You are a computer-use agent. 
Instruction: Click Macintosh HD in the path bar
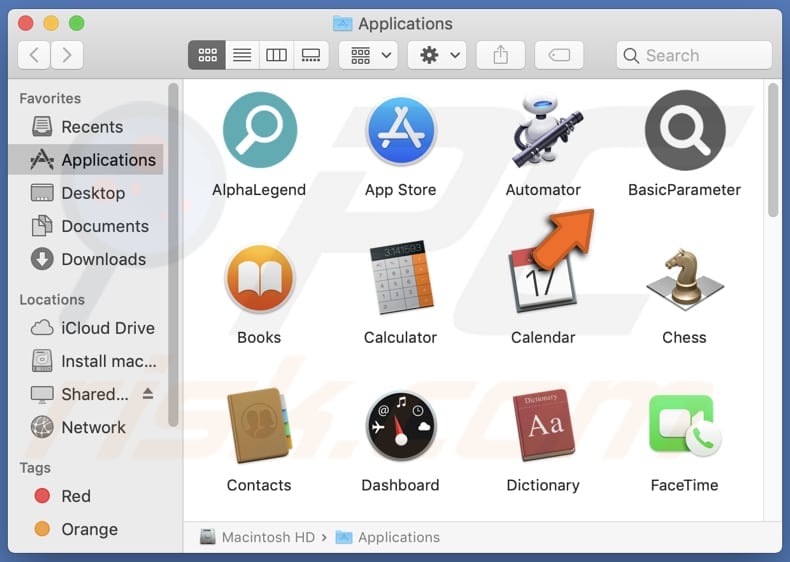click(x=257, y=537)
